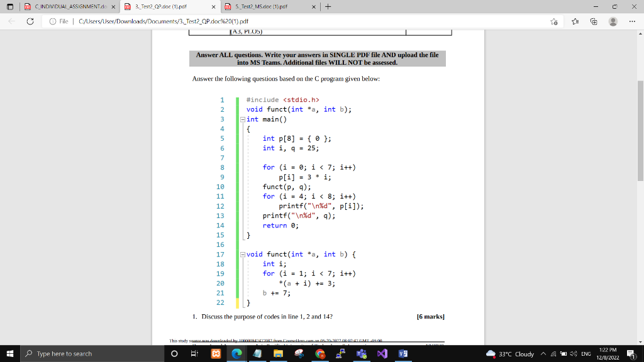
Task: Open Visual Studio Code from the taskbar
Action: point(381,353)
